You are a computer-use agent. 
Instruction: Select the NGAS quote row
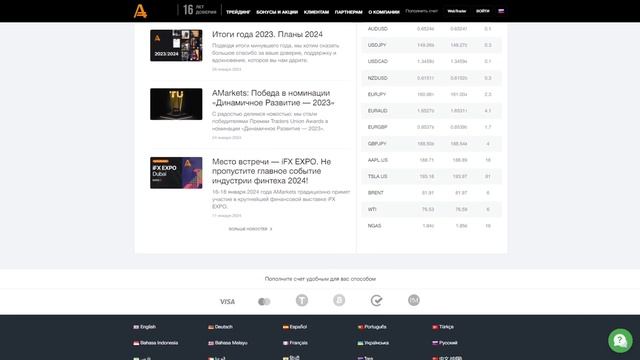click(x=431, y=226)
